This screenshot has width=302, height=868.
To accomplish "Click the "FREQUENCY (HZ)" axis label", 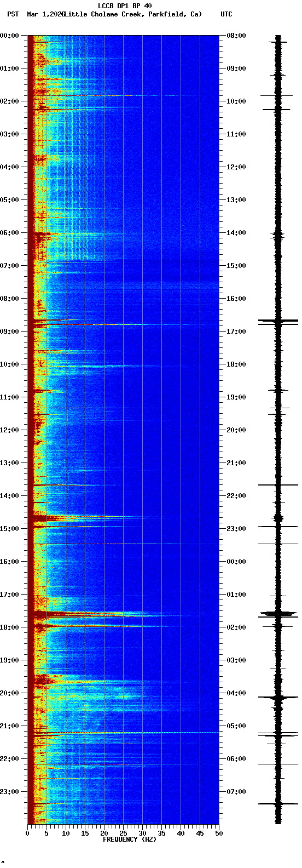I will (x=130, y=840).
